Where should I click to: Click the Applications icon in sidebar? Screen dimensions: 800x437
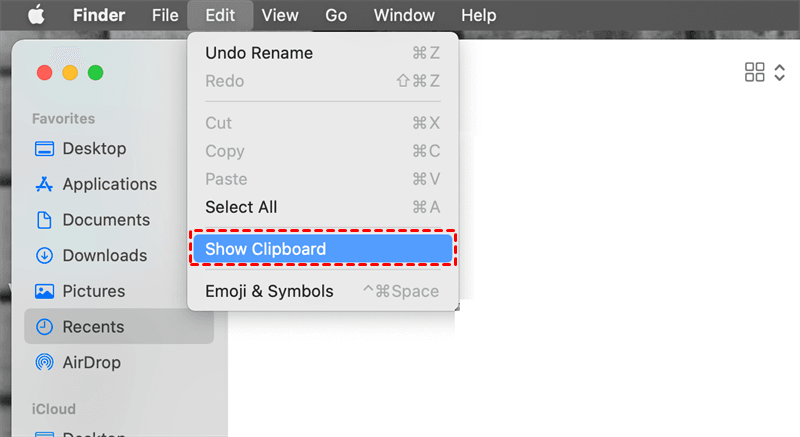tap(44, 184)
